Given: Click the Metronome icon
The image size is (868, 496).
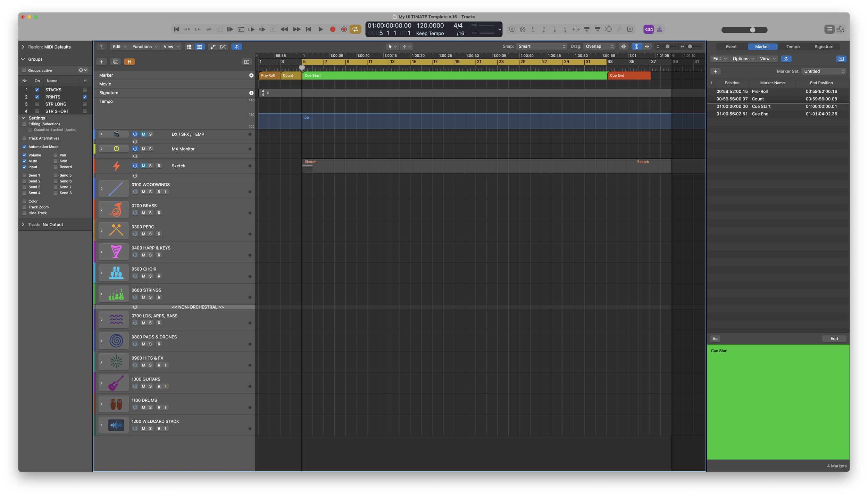Looking at the screenshot, I should [x=659, y=30].
